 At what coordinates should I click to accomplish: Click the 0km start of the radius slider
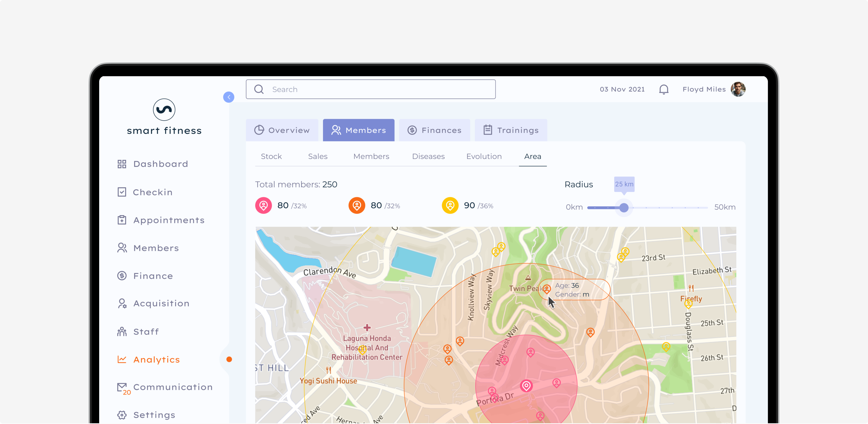[x=574, y=207]
